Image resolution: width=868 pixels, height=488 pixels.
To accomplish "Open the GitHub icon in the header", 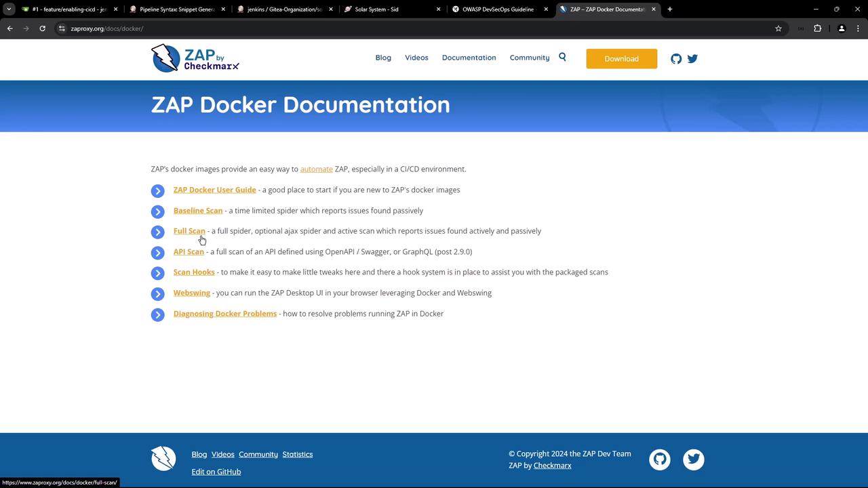I will 676,58.
